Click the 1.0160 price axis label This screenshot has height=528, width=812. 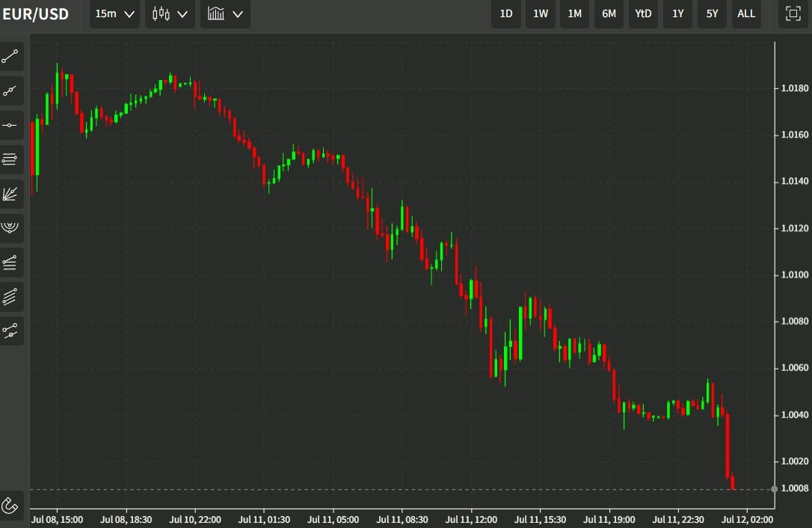click(x=795, y=135)
